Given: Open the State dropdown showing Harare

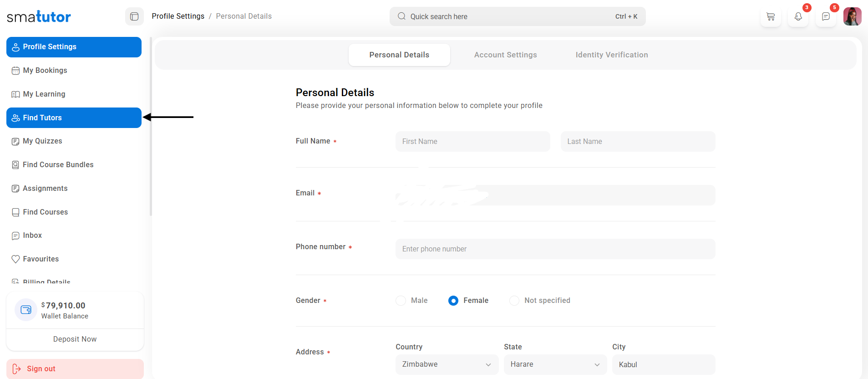Looking at the screenshot, I should tap(555, 364).
